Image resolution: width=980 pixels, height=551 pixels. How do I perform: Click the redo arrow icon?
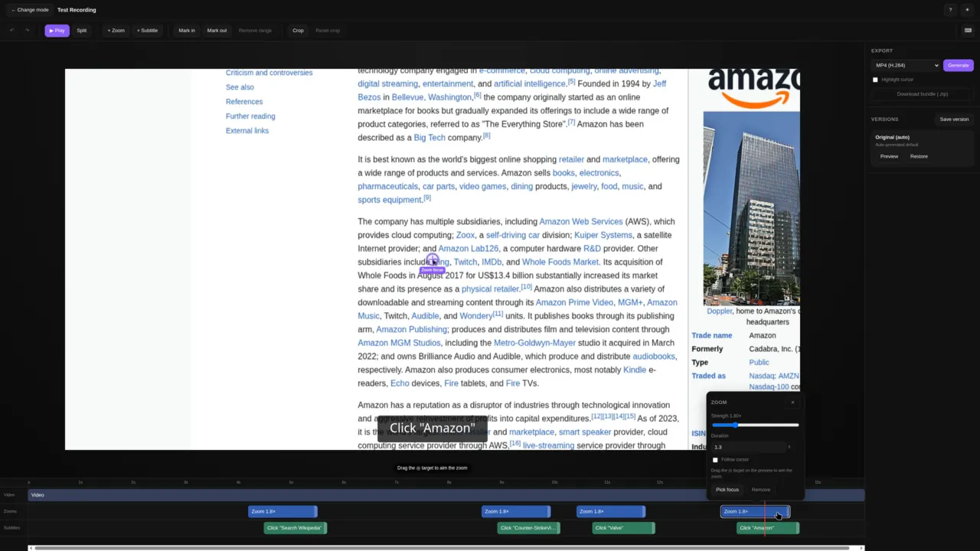coord(27,31)
